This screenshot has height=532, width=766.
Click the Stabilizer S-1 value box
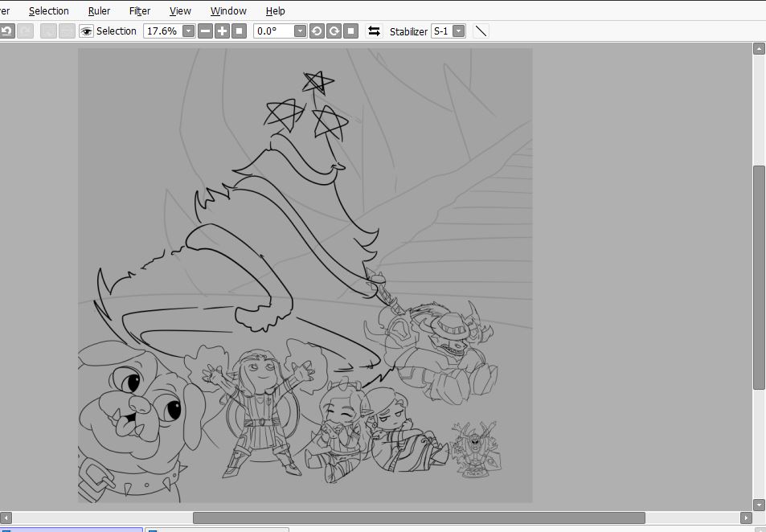(441, 31)
